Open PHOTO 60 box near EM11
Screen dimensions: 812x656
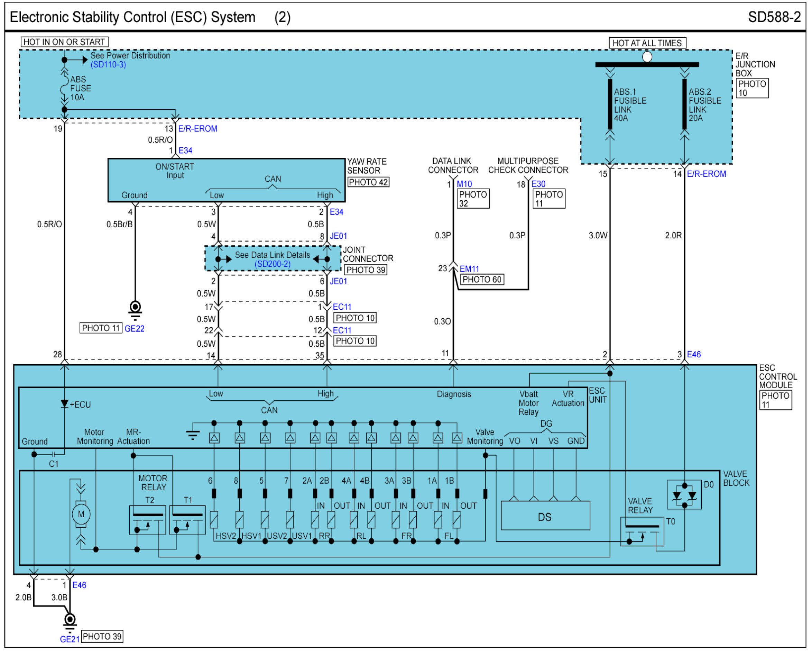point(482,280)
